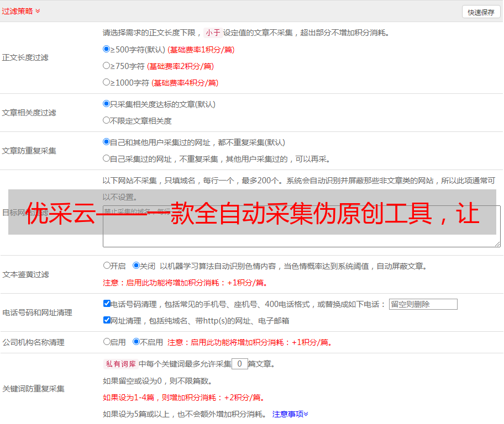Click the keyword article count field
This screenshot has height=424, width=504.
239,364
